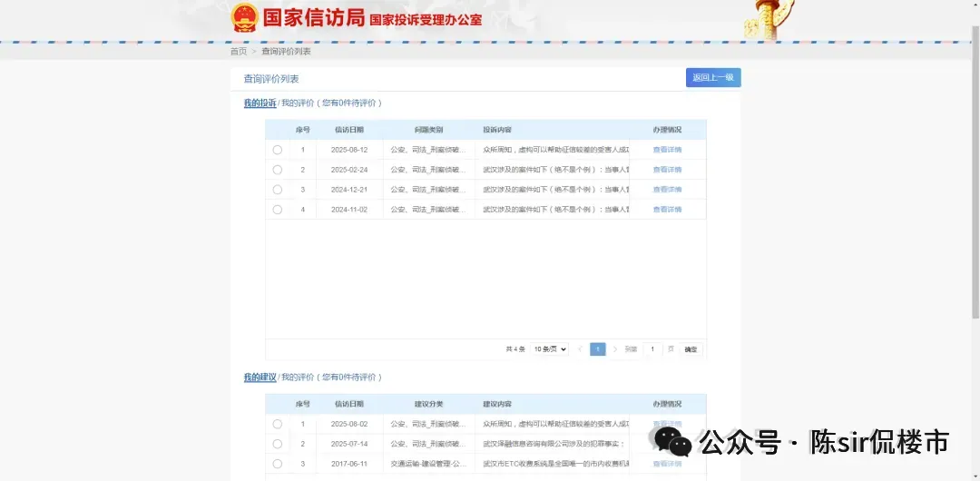Screen dimensions: 980x481
Task: Click the national emblem logo in header
Action: pos(244,18)
